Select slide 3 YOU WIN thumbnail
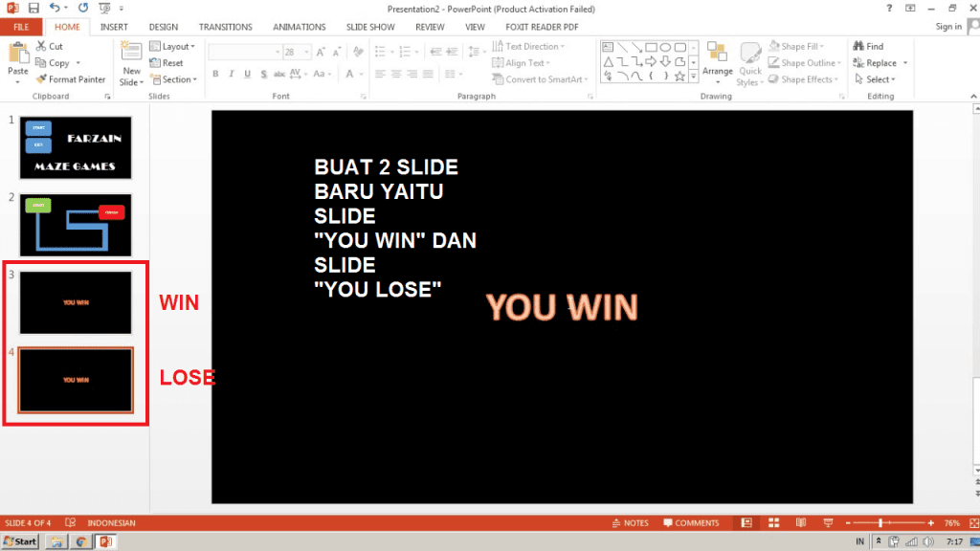Screen dimensions: 980x551 click(x=76, y=302)
